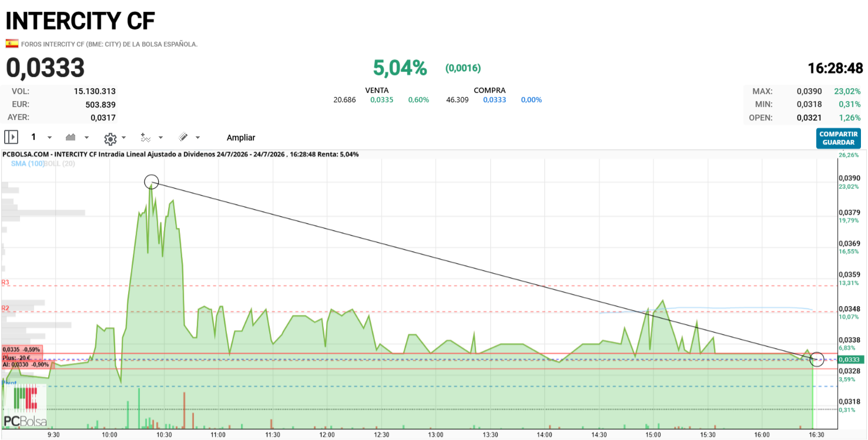Viewport: 868px width, 440px height.
Task: Click the 15:00 time axis label
Action: click(x=653, y=435)
